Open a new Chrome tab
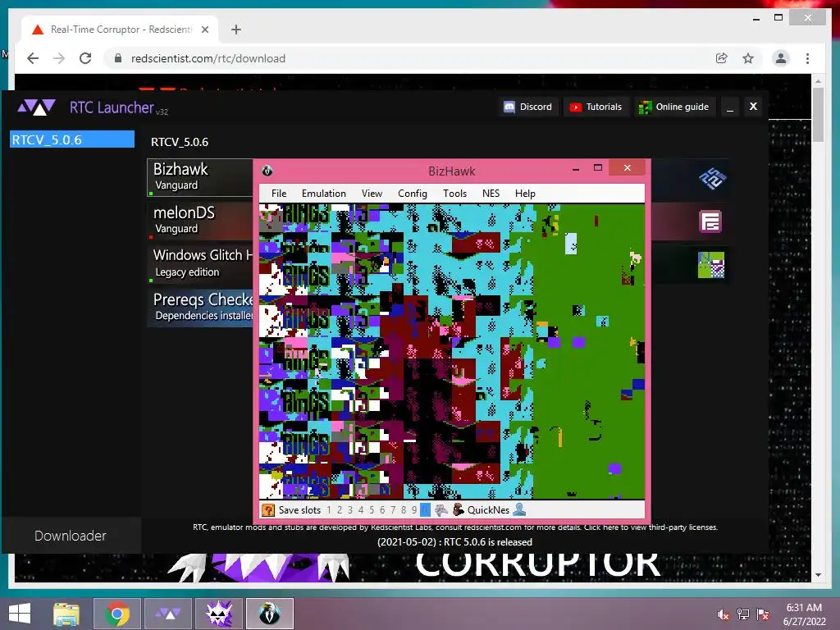This screenshot has height=630, width=840. click(x=235, y=30)
